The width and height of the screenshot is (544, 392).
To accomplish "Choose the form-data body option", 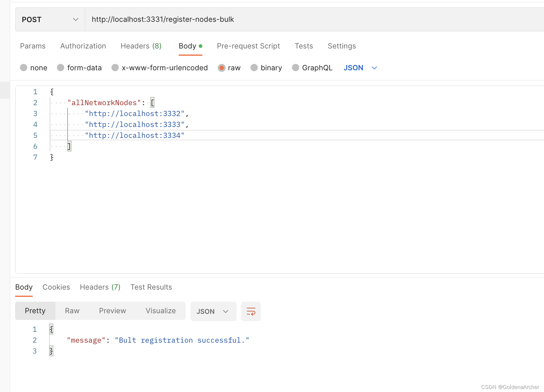I will (x=61, y=68).
